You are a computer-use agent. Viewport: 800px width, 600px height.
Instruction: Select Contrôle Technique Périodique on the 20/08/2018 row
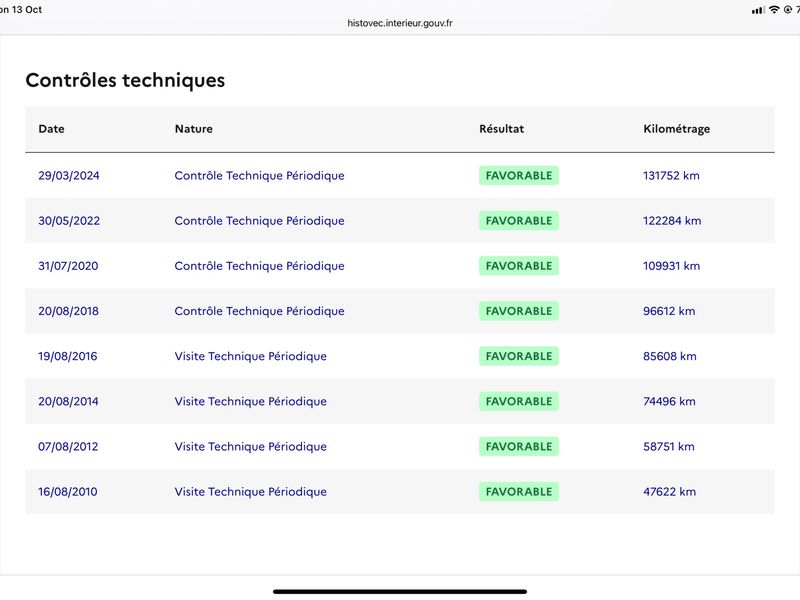(x=259, y=311)
